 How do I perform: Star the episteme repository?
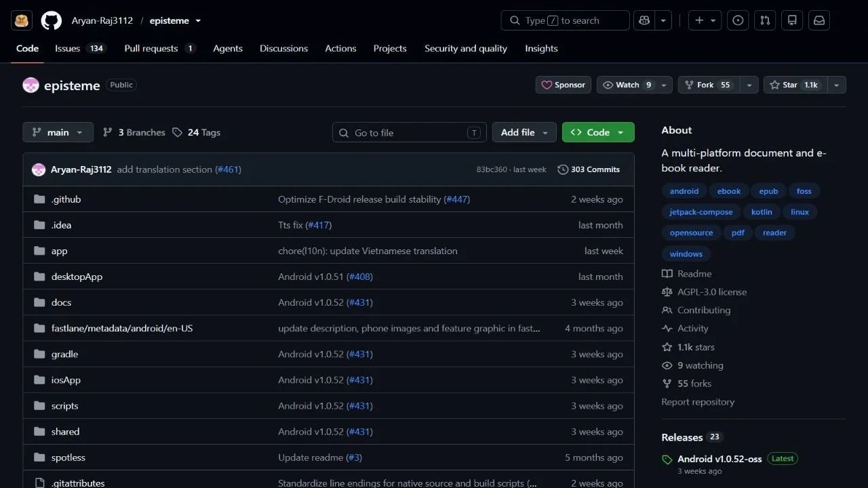[795, 85]
